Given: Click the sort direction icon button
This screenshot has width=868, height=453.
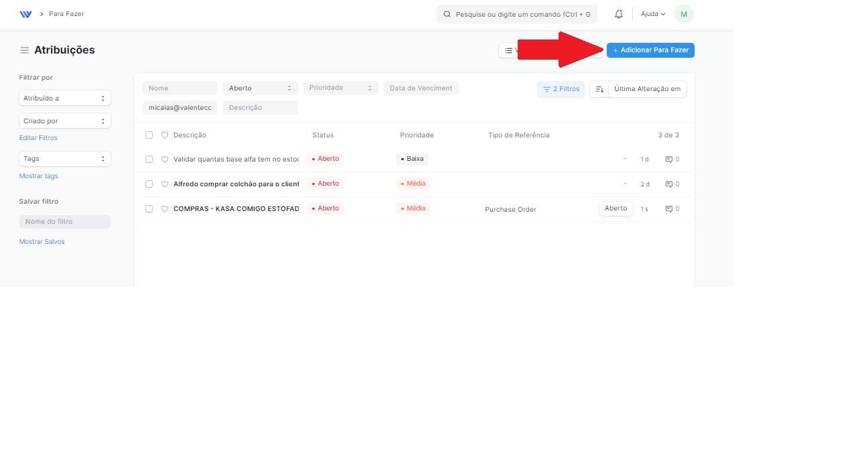Looking at the screenshot, I should coord(599,89).
